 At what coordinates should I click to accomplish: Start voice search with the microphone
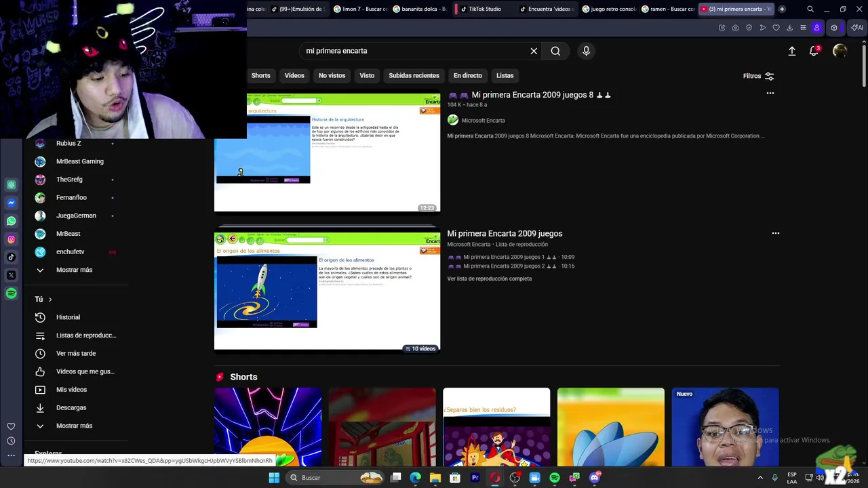click(587, 51)
